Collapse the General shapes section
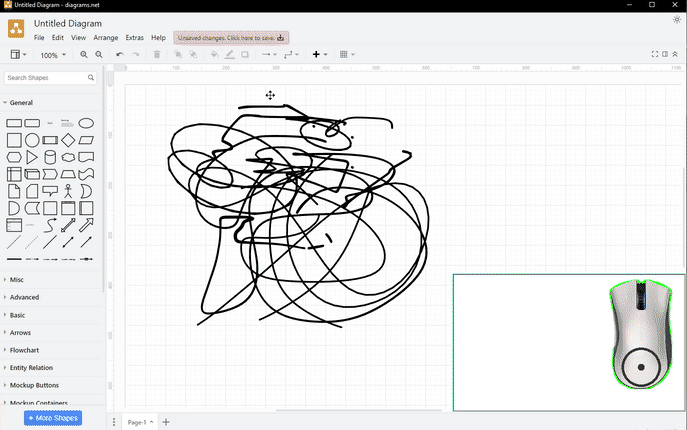This screenshot has width=687, height=430. 21,103
